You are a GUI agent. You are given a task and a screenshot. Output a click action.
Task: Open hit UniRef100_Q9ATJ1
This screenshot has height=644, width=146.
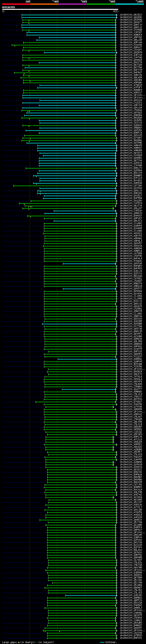pos(131,27)
